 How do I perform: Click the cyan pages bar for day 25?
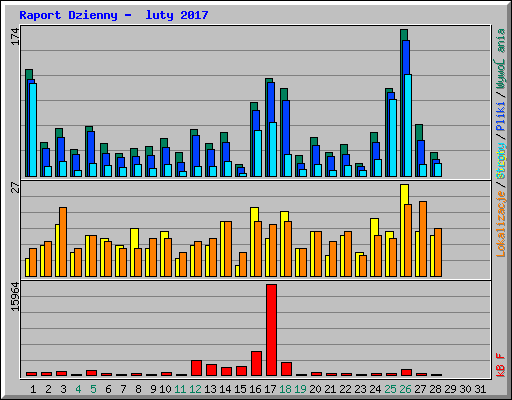pyautogui.click(x=393, y=138)
